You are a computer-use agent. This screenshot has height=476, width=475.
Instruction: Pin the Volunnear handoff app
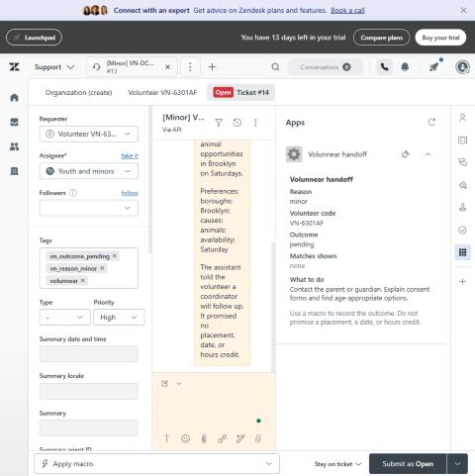(405, 154)
